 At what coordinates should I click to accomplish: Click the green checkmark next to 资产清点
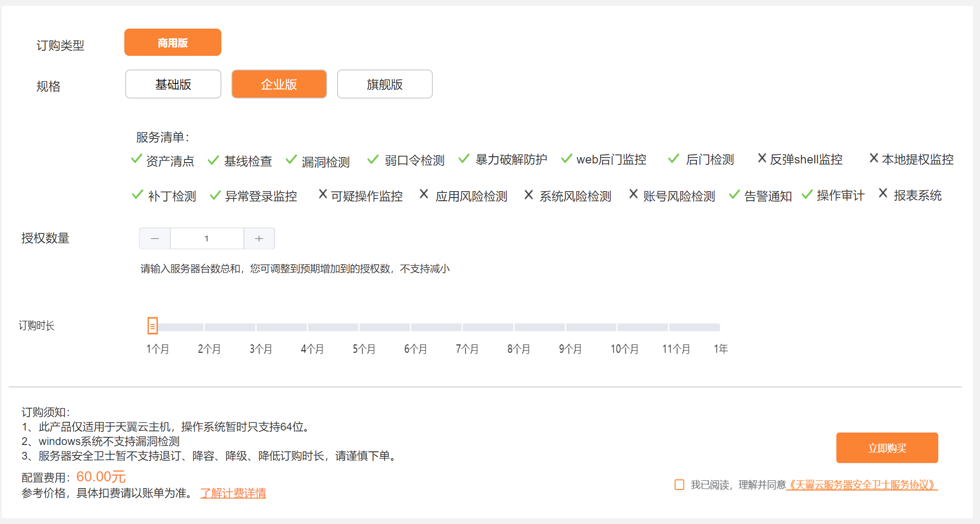coord(136,159)
